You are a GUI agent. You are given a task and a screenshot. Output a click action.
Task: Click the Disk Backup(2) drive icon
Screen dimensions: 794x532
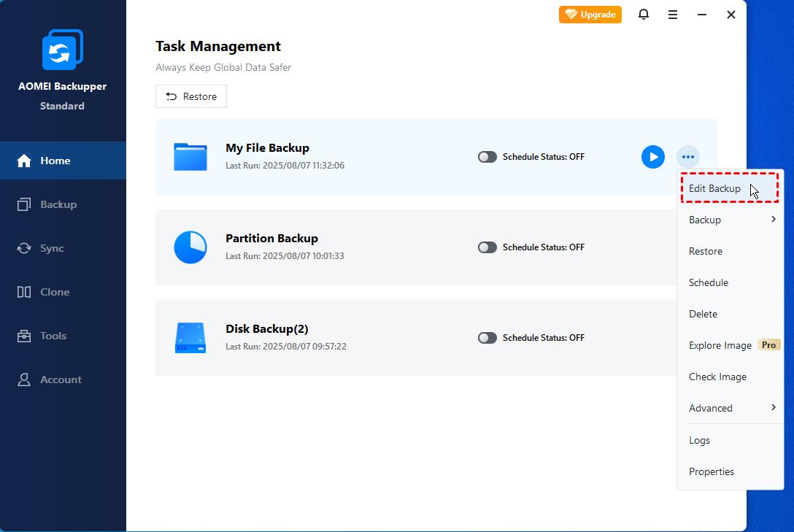click(x=190, y=338)
